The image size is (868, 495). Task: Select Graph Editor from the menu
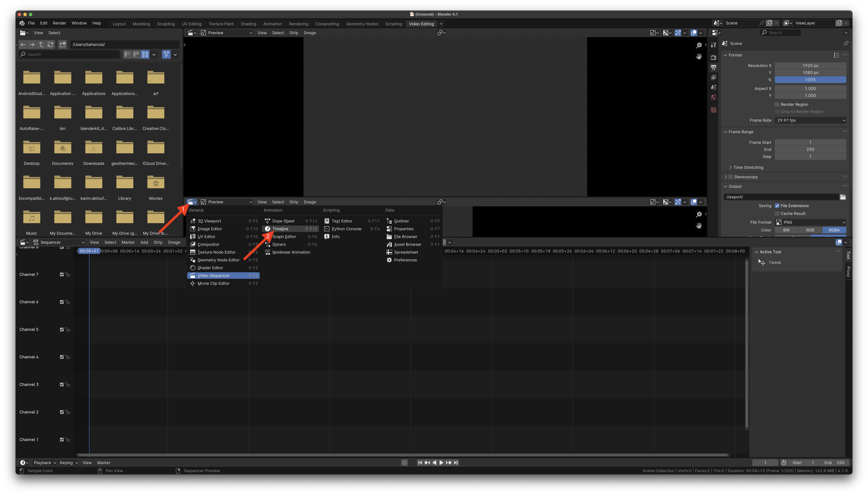[x=290, y=237]
